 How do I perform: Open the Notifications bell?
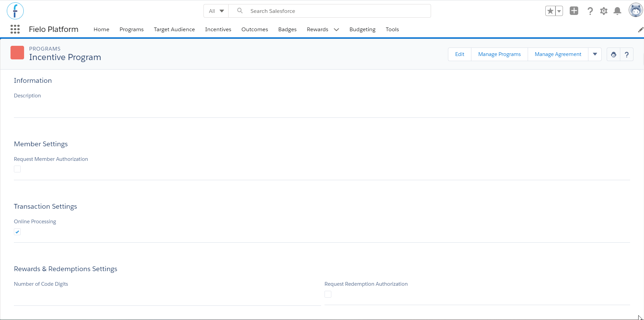point(618,11)
